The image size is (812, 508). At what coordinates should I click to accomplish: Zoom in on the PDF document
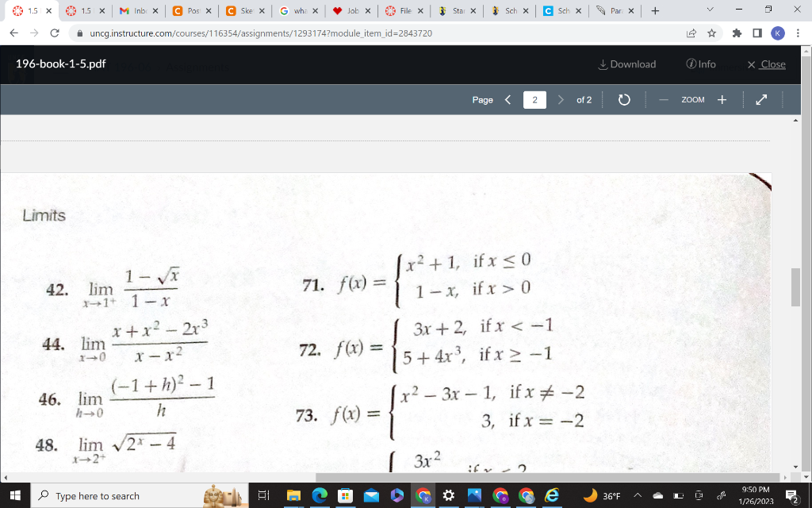719,100
